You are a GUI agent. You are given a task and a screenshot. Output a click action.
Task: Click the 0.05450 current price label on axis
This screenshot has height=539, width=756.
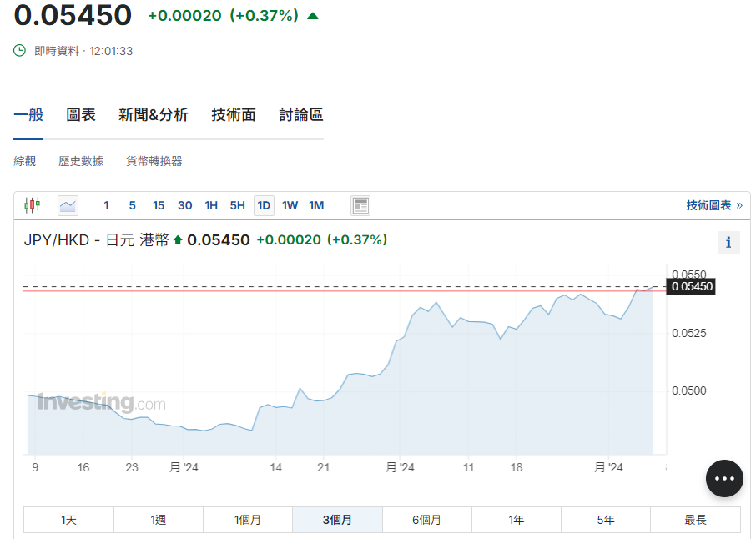pos(691,286)
